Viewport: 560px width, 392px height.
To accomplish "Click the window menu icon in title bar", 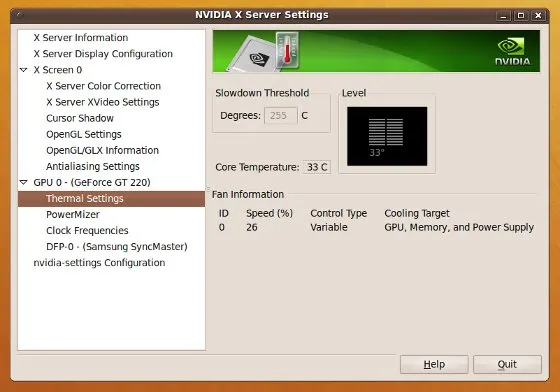I will coord(20,15).
